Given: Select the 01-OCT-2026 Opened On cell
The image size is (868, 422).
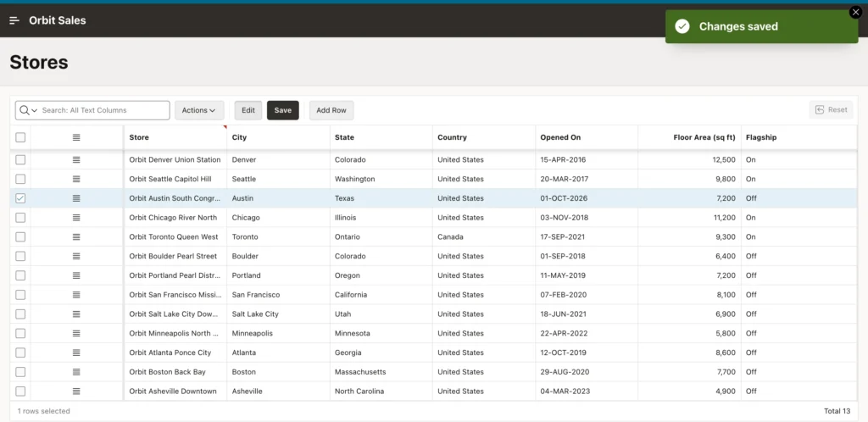Looking at the screenshot, I should click(587, 198).
